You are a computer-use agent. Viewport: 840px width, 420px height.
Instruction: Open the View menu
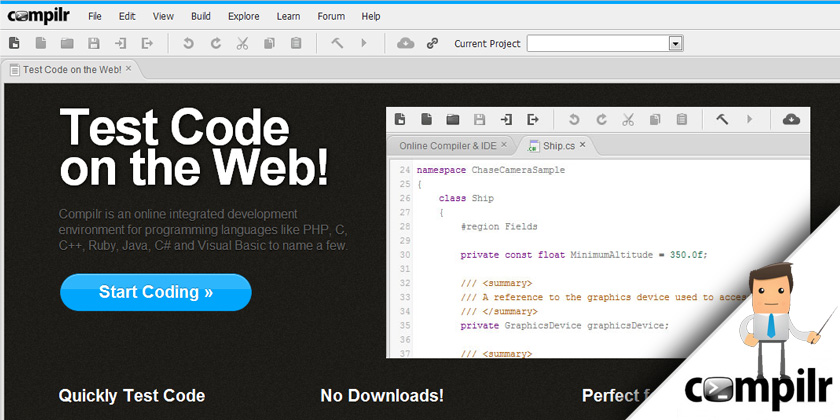tap(163, 16)
